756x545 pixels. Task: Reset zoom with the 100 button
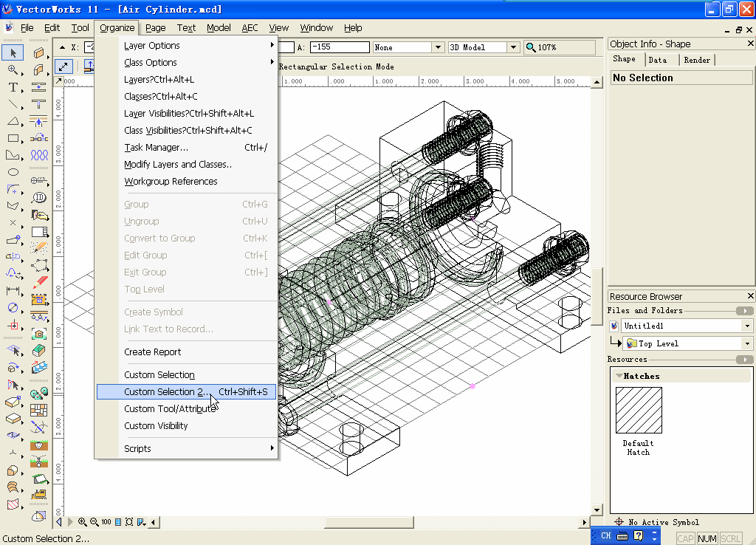click(106, 522)
